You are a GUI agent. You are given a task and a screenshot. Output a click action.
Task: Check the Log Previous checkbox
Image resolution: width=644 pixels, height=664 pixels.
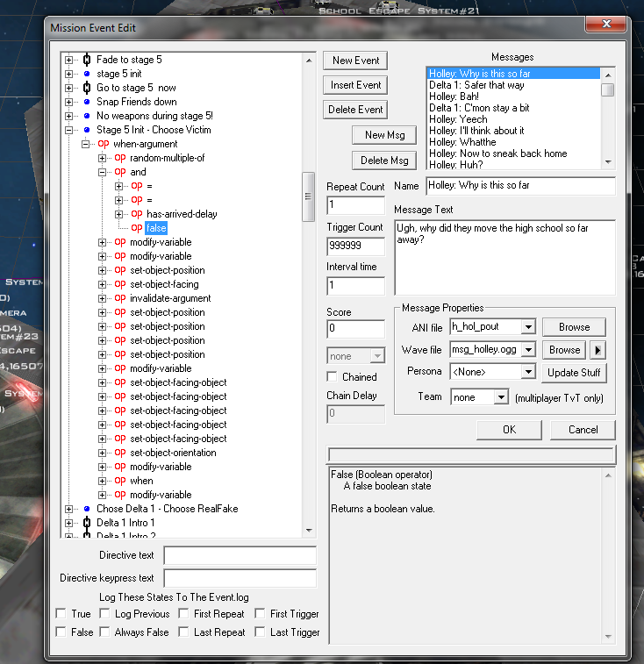(x=104, y=614)
